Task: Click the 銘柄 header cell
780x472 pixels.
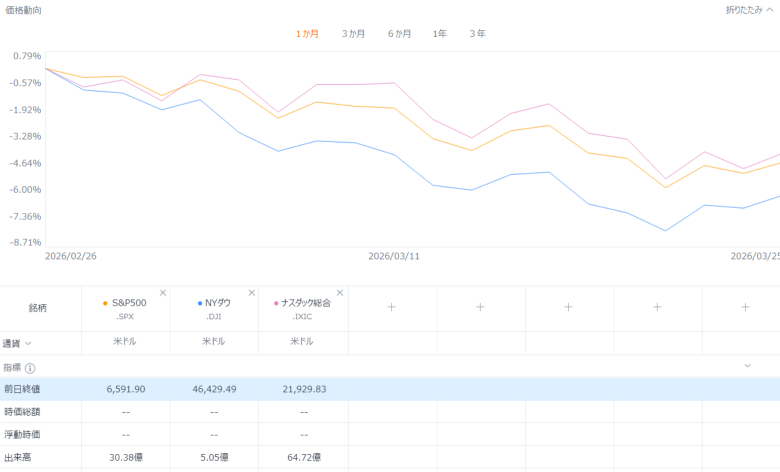Action: 38,308
